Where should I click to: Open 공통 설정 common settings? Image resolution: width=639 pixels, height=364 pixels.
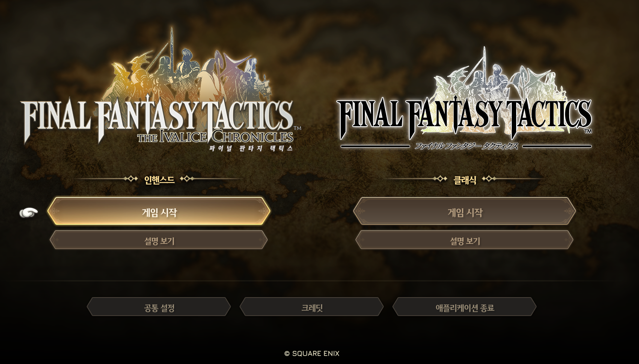click(159, 307)
